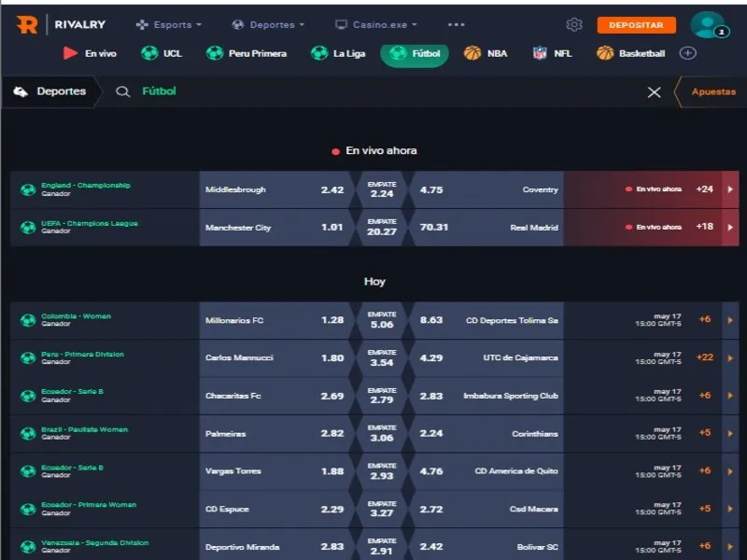Viewport: 747px width, 560px height.
Task: Bet on Middlesbrough at 2.42
Action: coord(275,189)
